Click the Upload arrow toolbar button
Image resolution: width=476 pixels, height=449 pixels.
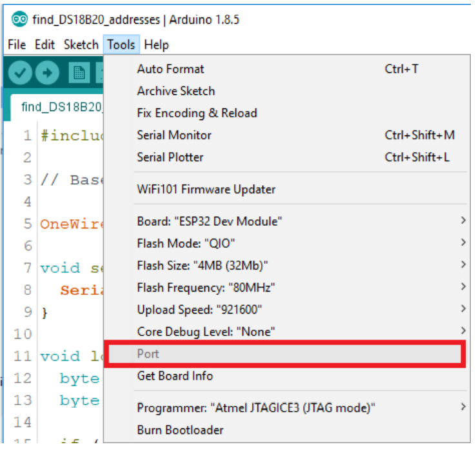47,73
